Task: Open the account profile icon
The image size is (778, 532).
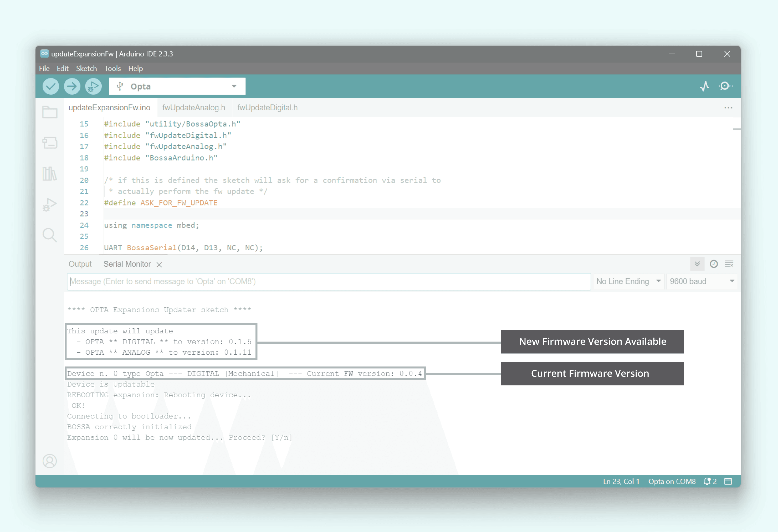Action: [x=50, y=461]
